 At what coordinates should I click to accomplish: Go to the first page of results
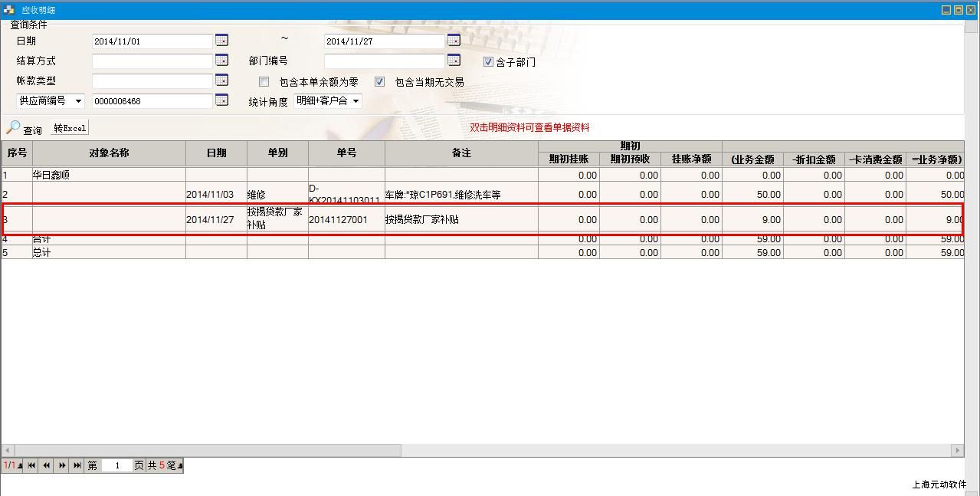click(31, 465)
